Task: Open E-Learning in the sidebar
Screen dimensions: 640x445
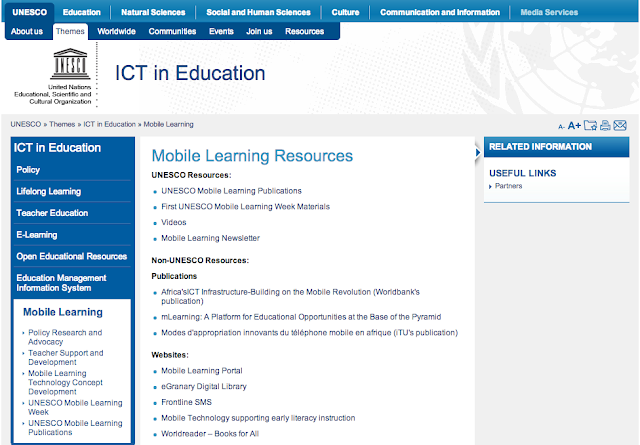Action: 37,235
